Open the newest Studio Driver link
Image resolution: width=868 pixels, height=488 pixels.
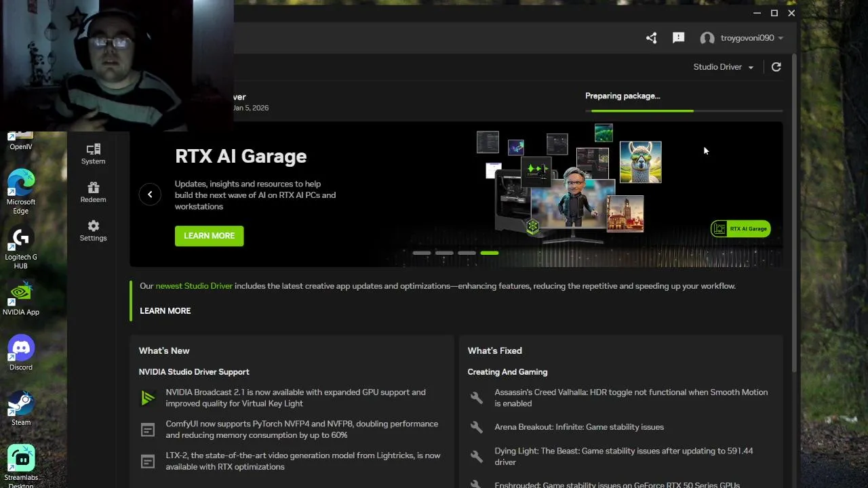(194, 286)
